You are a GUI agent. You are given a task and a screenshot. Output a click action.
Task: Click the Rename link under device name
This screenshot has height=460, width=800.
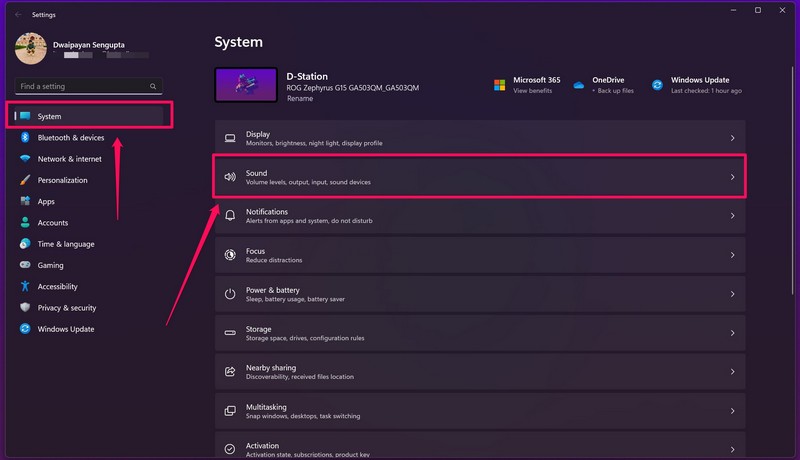click(299, 98)
